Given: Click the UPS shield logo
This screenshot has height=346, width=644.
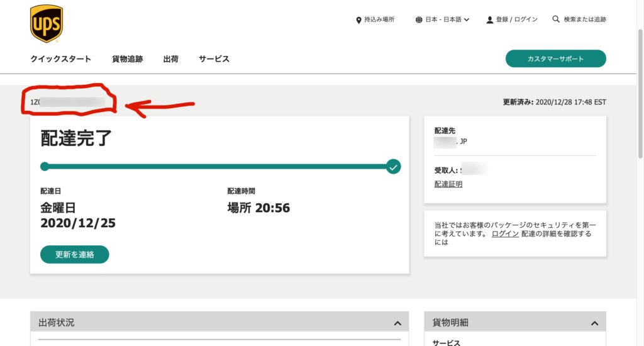Looking at the screenshot, I should (x=47, y=24).
